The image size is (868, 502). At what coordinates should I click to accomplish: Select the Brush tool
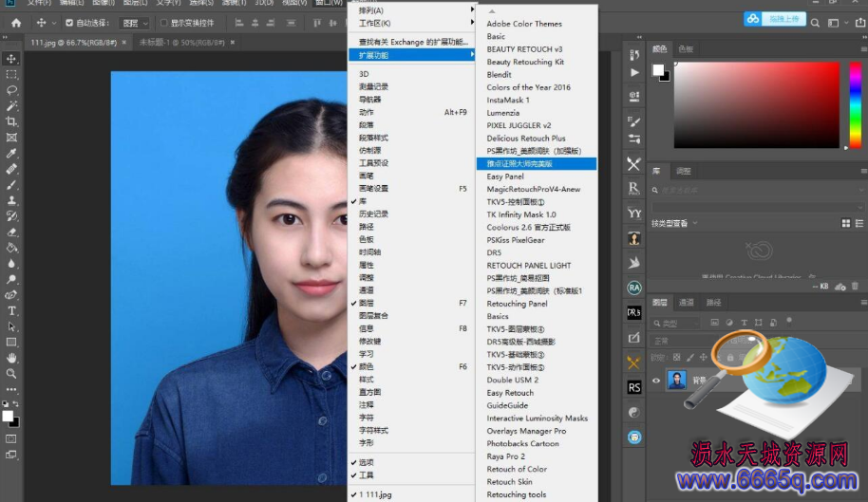[11, 185]
